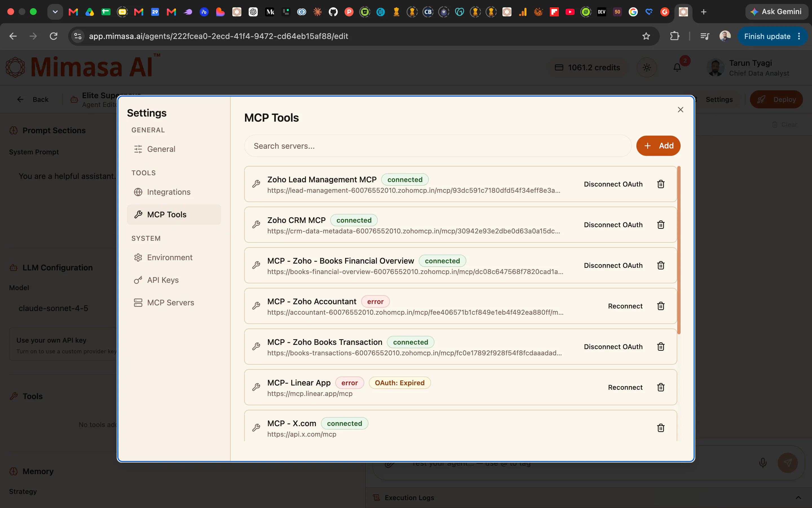Focus the Search servers input field

click(438, 146)
